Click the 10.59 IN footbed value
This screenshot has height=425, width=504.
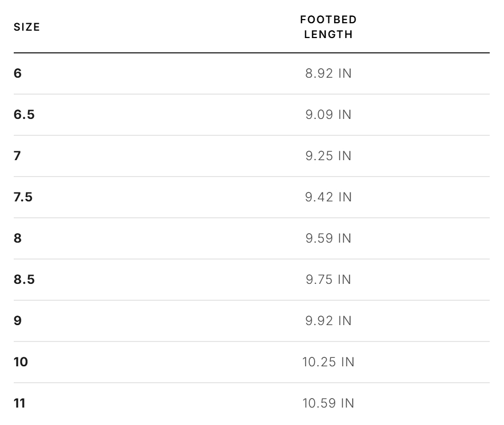pyautogui.click(x=328, y=403)
